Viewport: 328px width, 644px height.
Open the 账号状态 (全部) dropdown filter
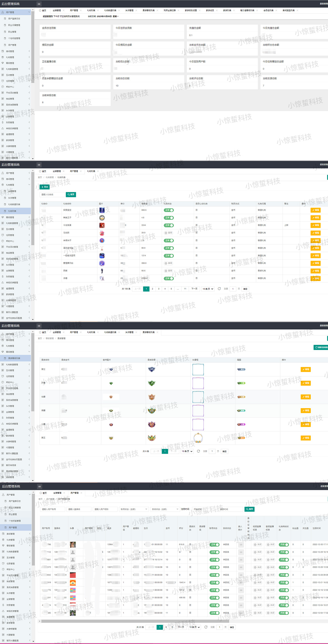(x=134, y=509)
